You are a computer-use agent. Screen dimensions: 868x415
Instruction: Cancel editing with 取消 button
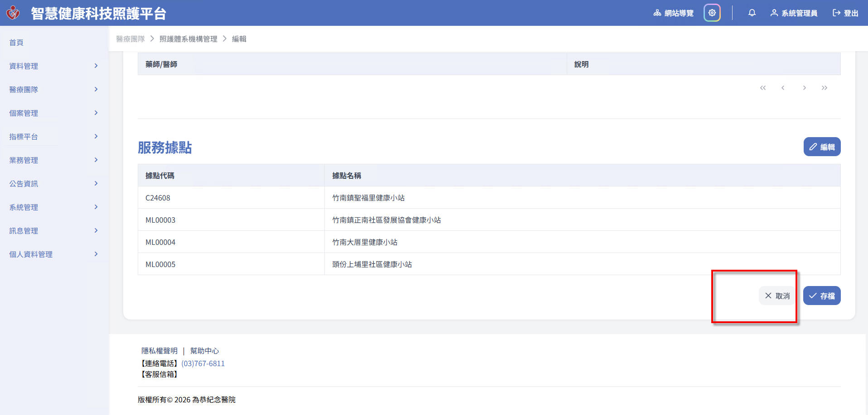click(777, 296)
